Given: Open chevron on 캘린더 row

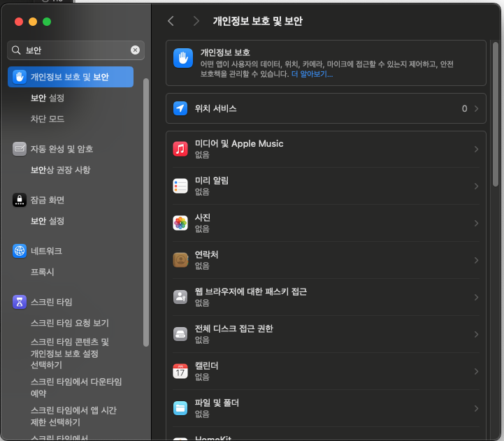Looking at the screenshot, I should [476, 371].
